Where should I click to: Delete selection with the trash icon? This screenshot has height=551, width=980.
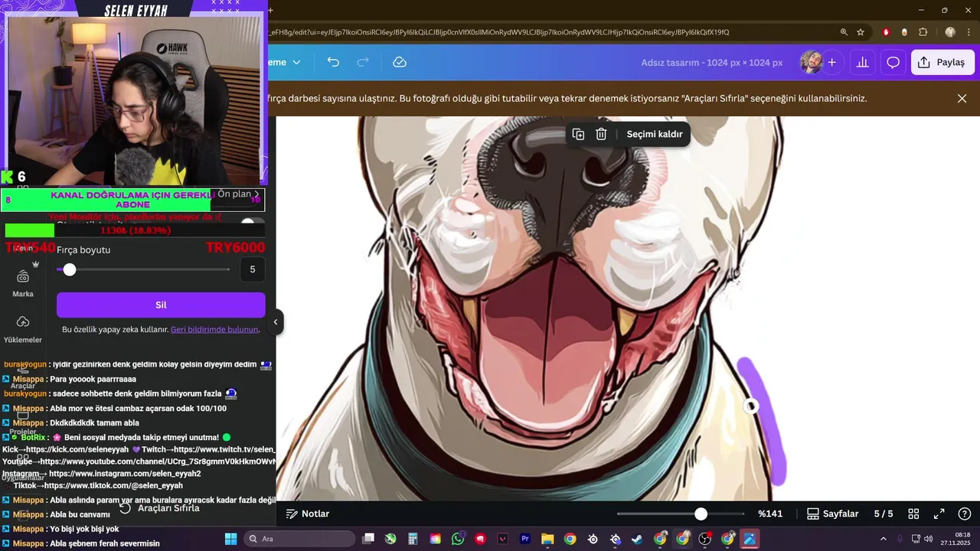tap(602, 134)
